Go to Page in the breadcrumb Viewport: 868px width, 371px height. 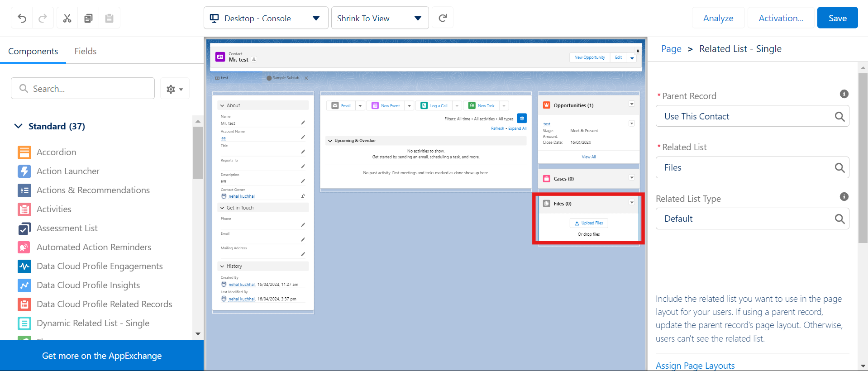point(671,49)
